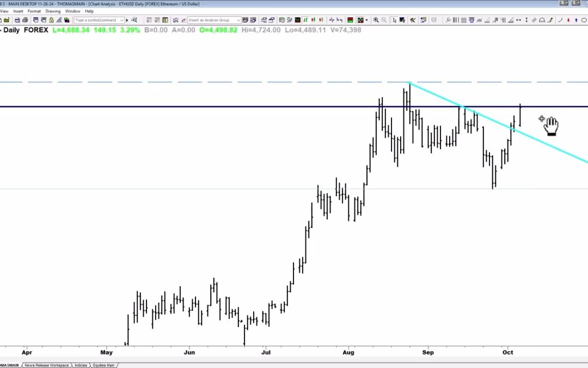Select the Pointer tool
The image size is (588, 368).
pos(395,20)
